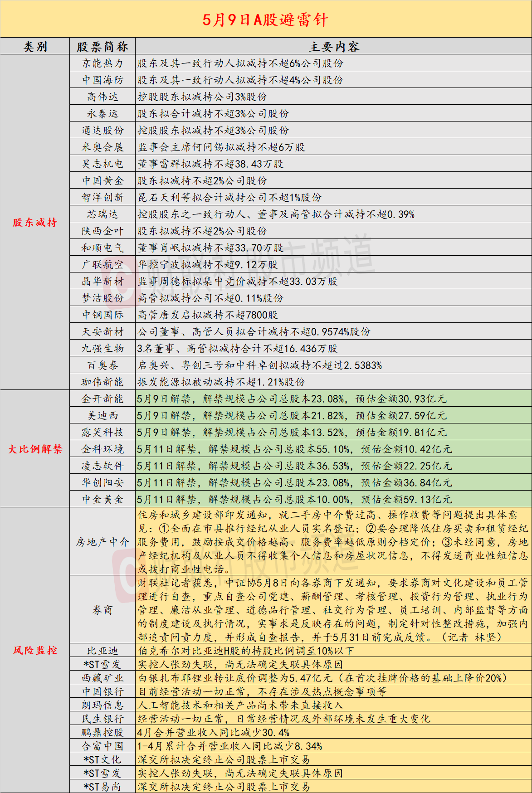Click "1-4月累计合并营业收入同比减少8.34%"

(x=229, y=746)
